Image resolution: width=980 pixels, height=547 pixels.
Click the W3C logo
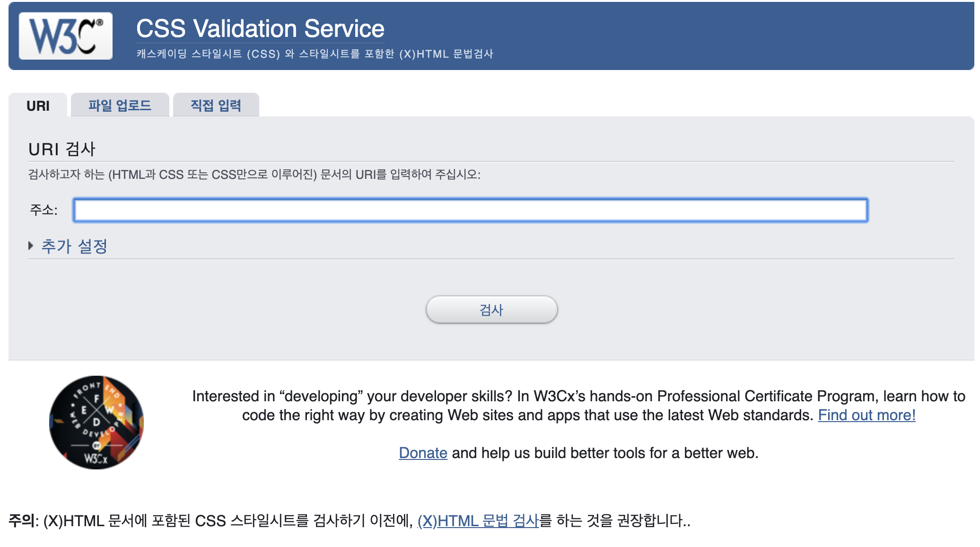pos(66,36)
